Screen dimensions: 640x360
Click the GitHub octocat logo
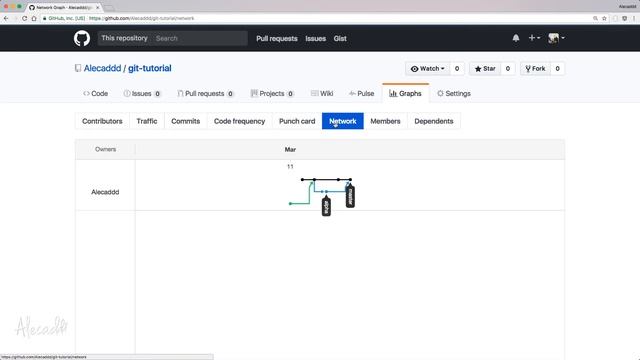pyautogui.click(x=82, y=38)
